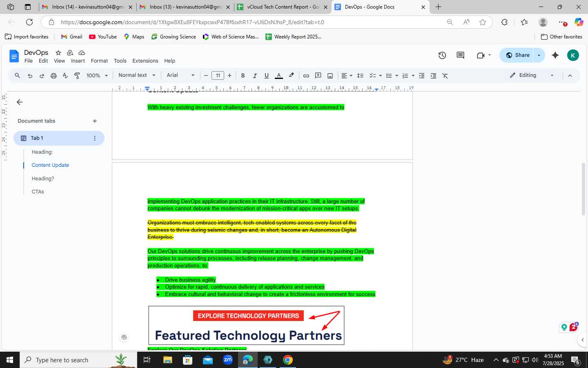This screenshot has width=588, height=368.
Task: Run spelling and grammar check icon
Action: (x=65, y=76)
